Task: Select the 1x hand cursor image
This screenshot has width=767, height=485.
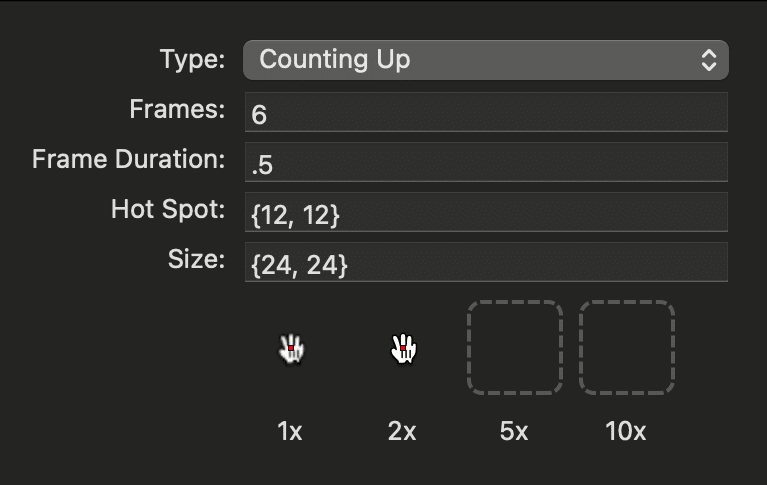Action: (292, 348)
